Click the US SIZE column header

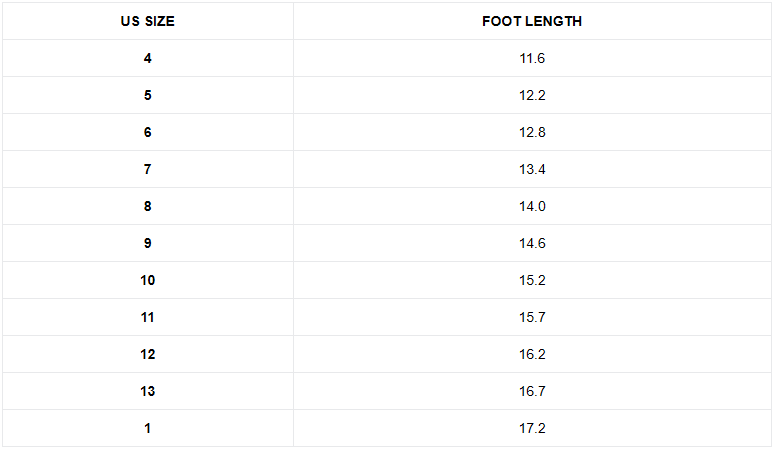coord(147,21)
